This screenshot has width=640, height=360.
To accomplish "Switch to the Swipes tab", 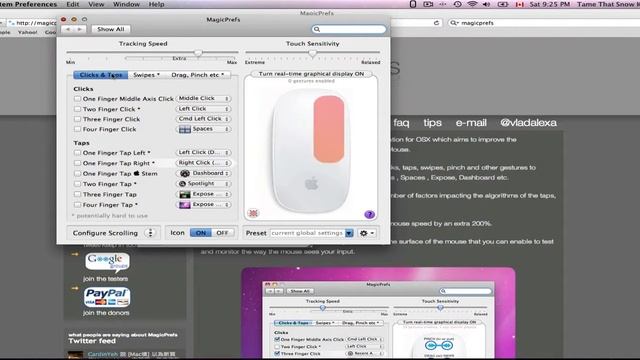I will 147,75.
